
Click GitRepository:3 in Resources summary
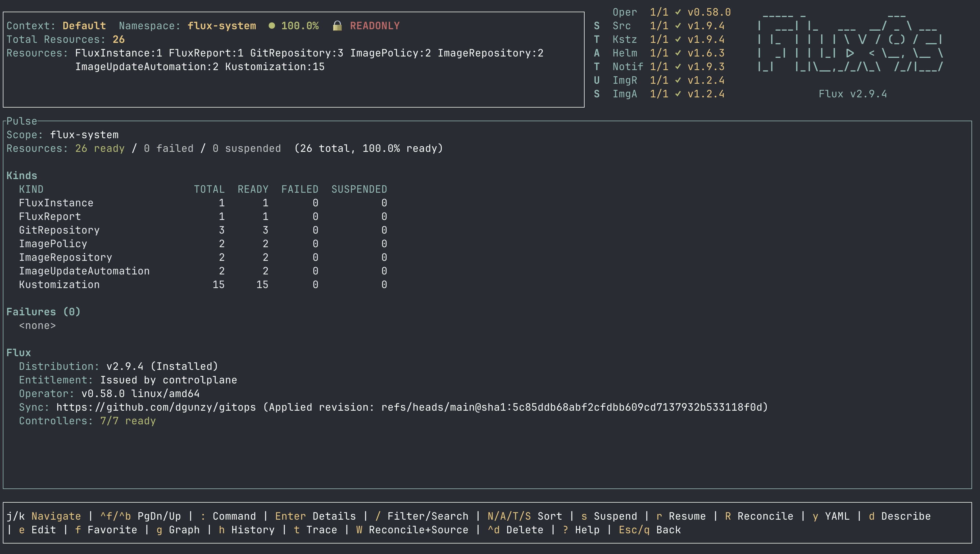point(297,53)
